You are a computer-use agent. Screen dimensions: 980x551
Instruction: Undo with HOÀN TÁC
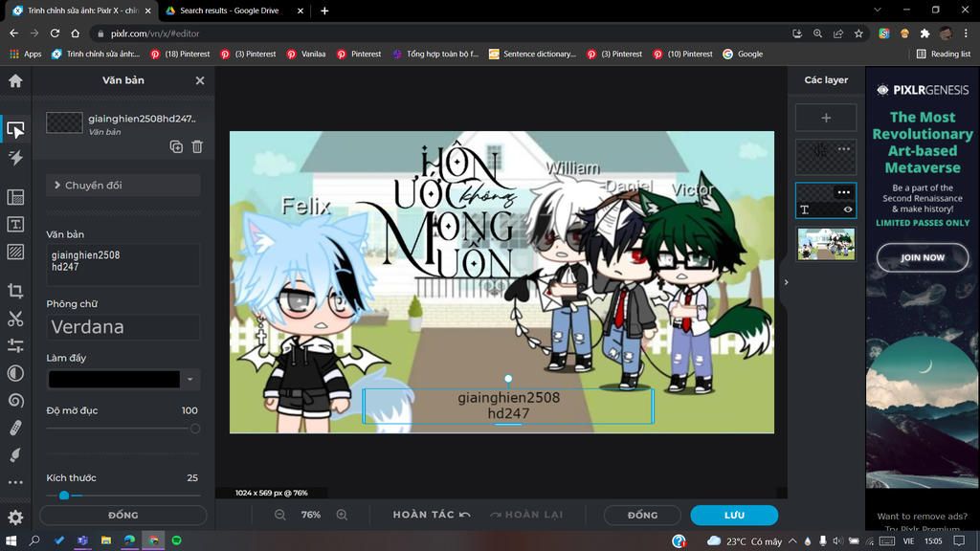(432, 515)
